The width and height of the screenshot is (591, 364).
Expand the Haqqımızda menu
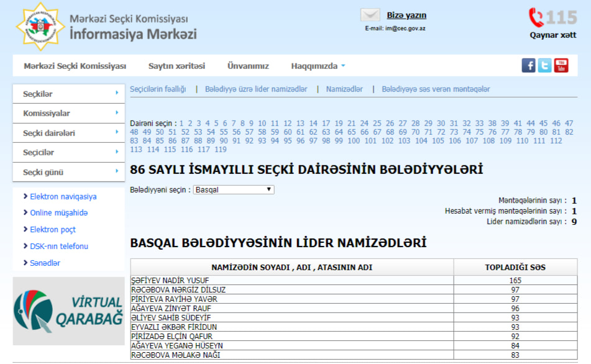[x=318, y=66]
